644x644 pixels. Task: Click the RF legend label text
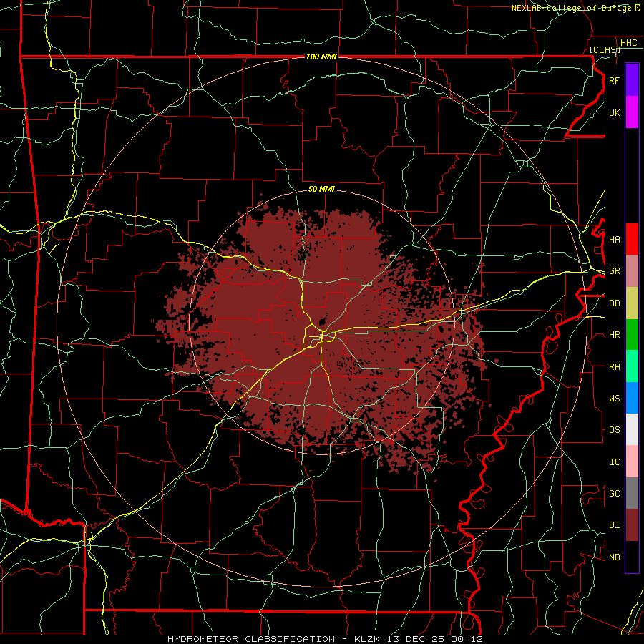(614, 80)
